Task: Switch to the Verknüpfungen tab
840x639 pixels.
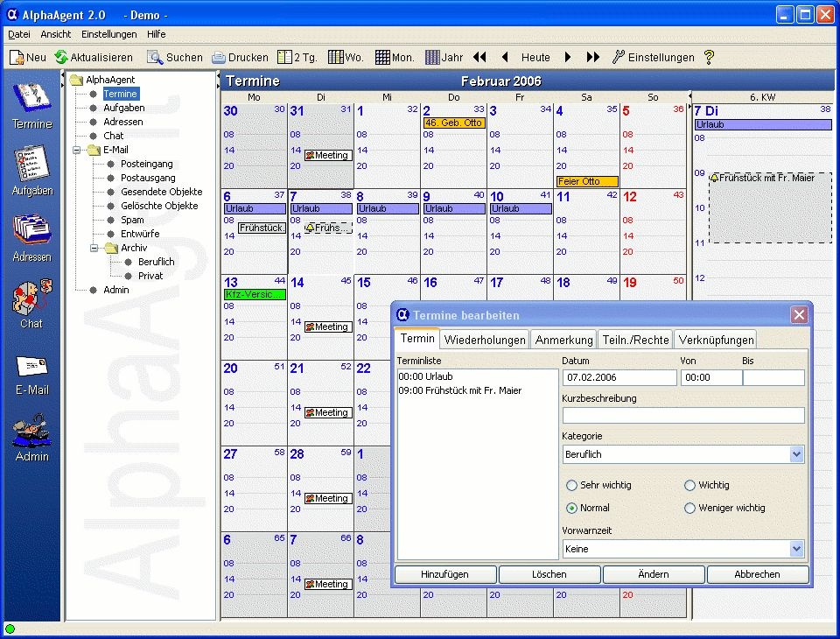Action: pos(716,340)
